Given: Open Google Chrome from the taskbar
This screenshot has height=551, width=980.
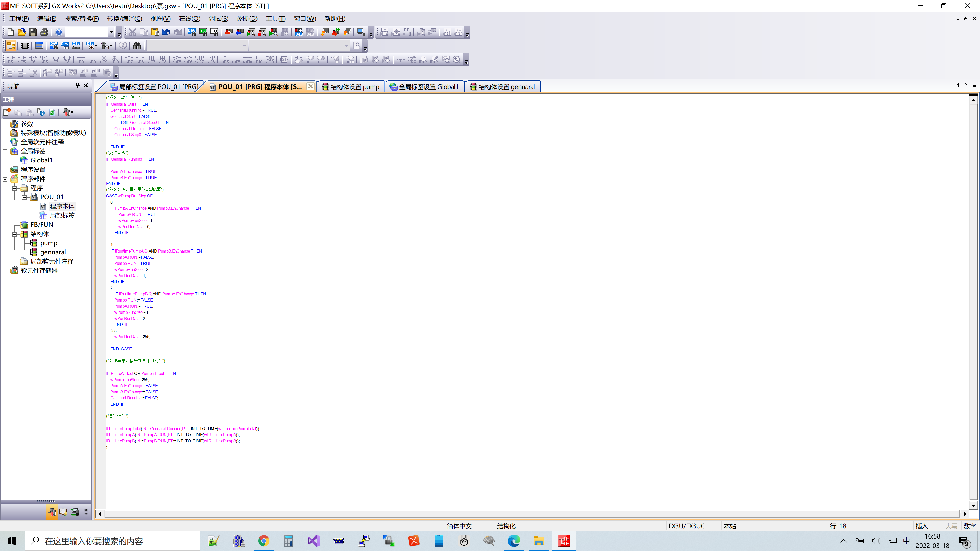Looking at the screenshot, I should [x=263, y=541].
